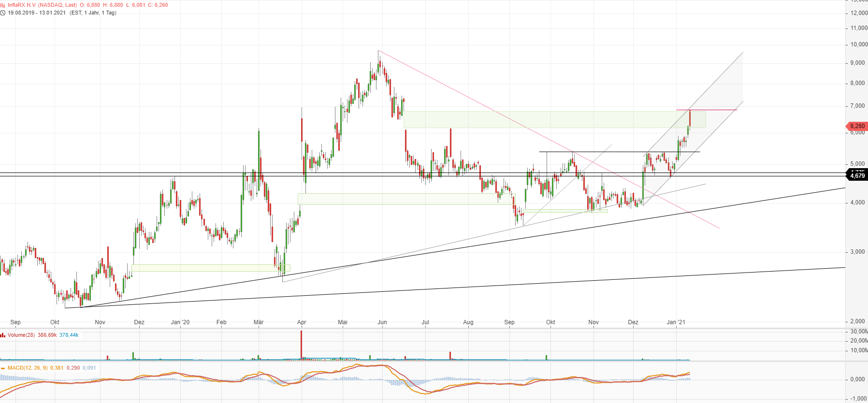Image resolution: width=868 pixels, height=403 pixels.
Task: Click the 3,000 mark on price axis
Action: pos(857,252)
